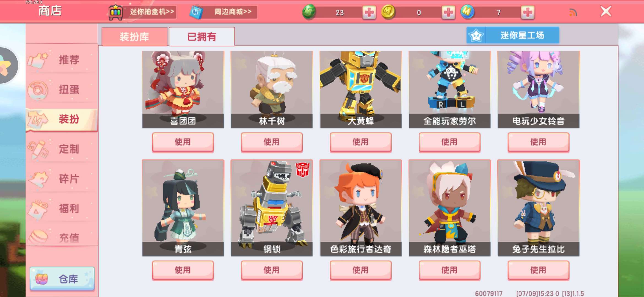Open the 周边商城 shopping bag link

pos(223,12)
